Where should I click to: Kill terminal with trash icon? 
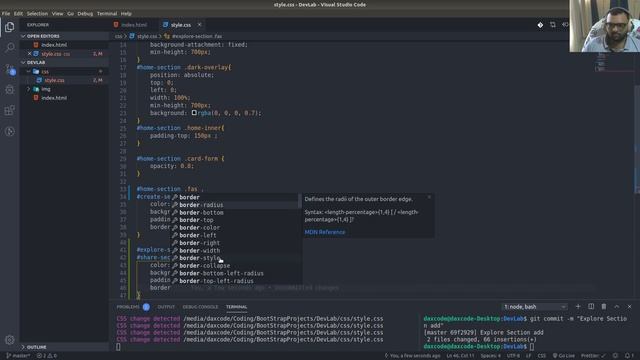[604, 307]
